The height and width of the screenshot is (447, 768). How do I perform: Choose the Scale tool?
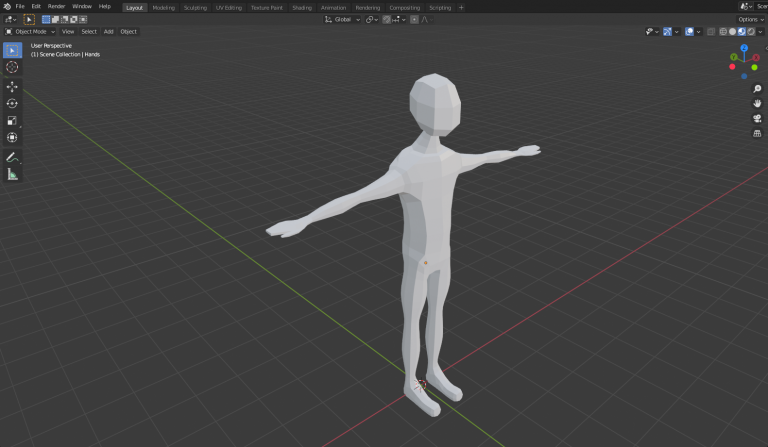12,120
